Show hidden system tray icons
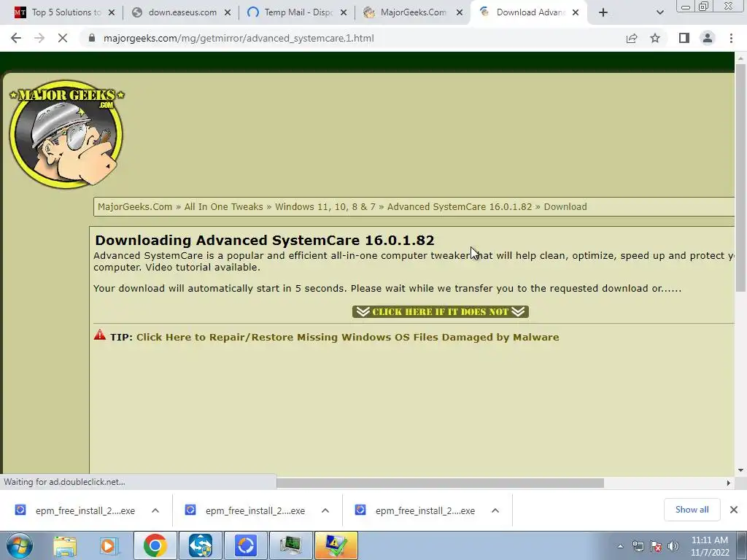Image resolution: width=747 pixels, height=560 pixels. [620, 546]
